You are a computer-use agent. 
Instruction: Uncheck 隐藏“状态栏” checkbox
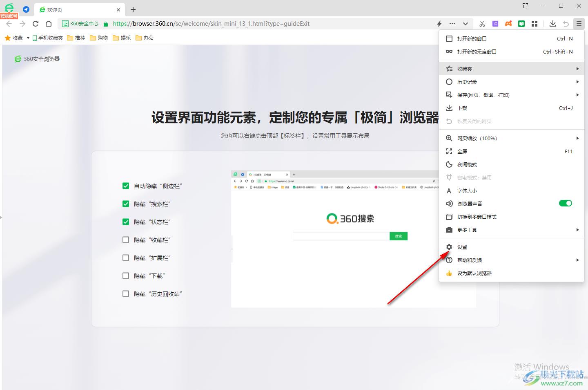point(126,222)
